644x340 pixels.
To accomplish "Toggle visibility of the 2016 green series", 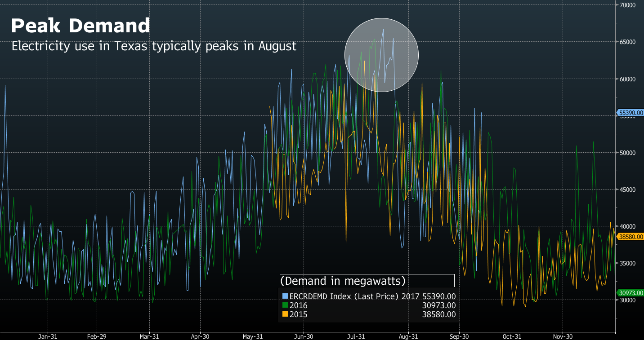I will pyautogui.click(x=298, y=305).
